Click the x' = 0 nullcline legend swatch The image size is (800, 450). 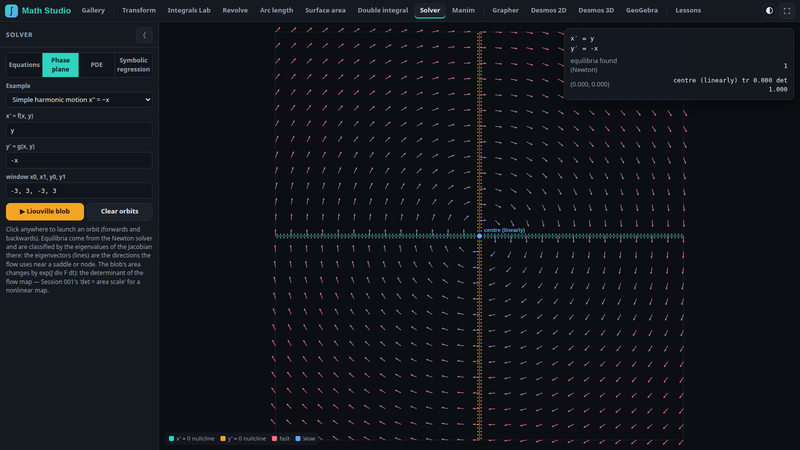[171, 439]
